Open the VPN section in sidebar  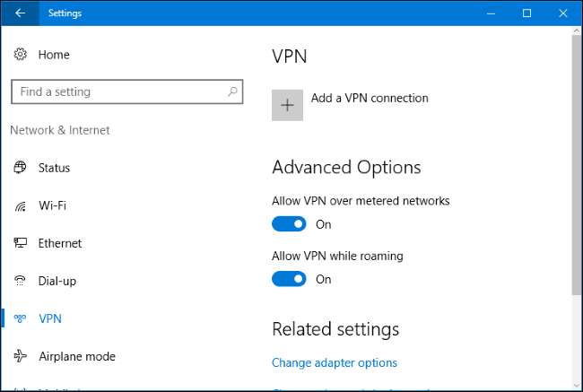[50, 318]
